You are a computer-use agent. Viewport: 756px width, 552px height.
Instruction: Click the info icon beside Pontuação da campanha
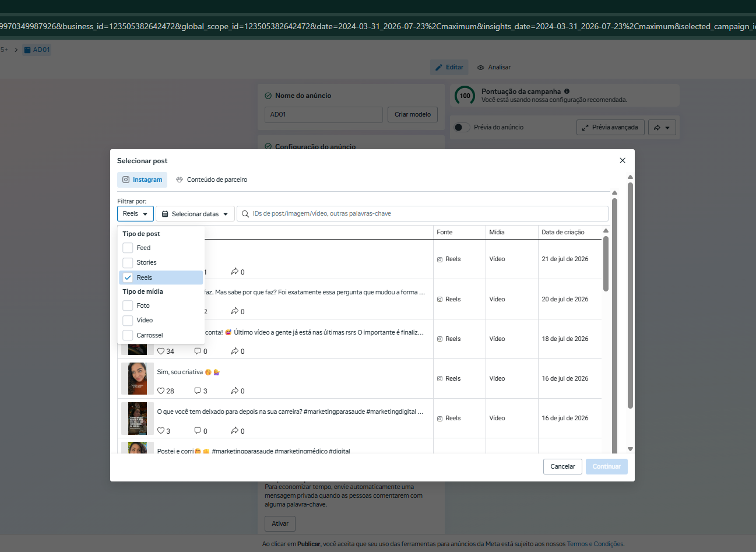567,92
